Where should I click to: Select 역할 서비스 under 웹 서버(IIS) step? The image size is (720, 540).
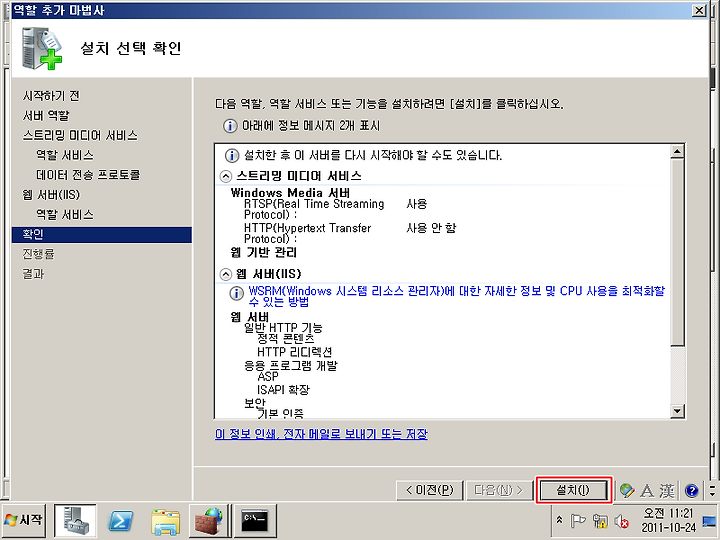click(x=65, y=214)
